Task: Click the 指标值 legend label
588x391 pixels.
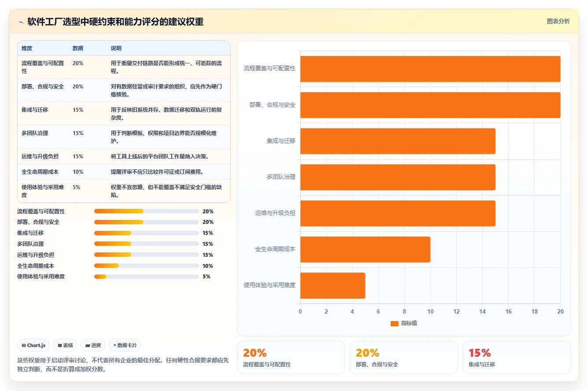Action: pyautogui.click(x=409, y=323)
